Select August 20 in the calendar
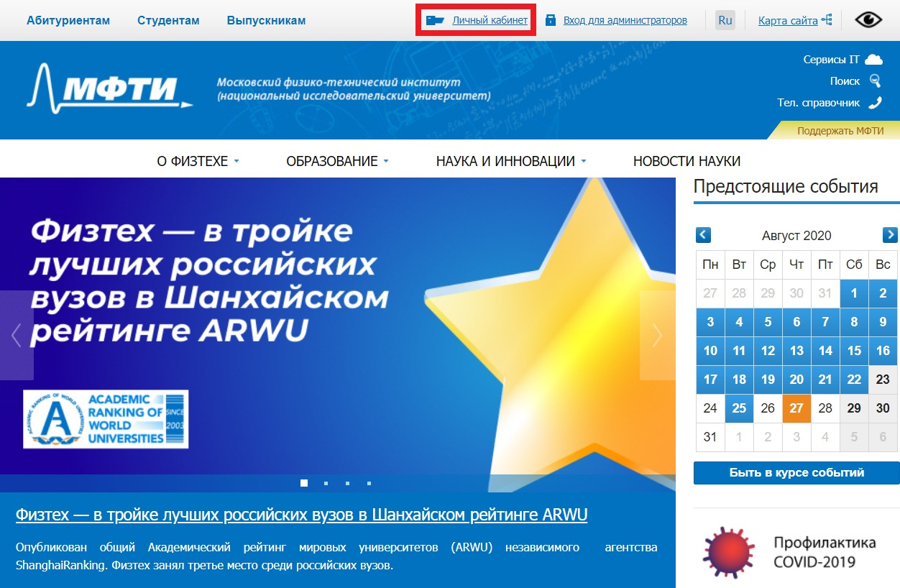Viewport: 900px width, 588px height. 796,380
